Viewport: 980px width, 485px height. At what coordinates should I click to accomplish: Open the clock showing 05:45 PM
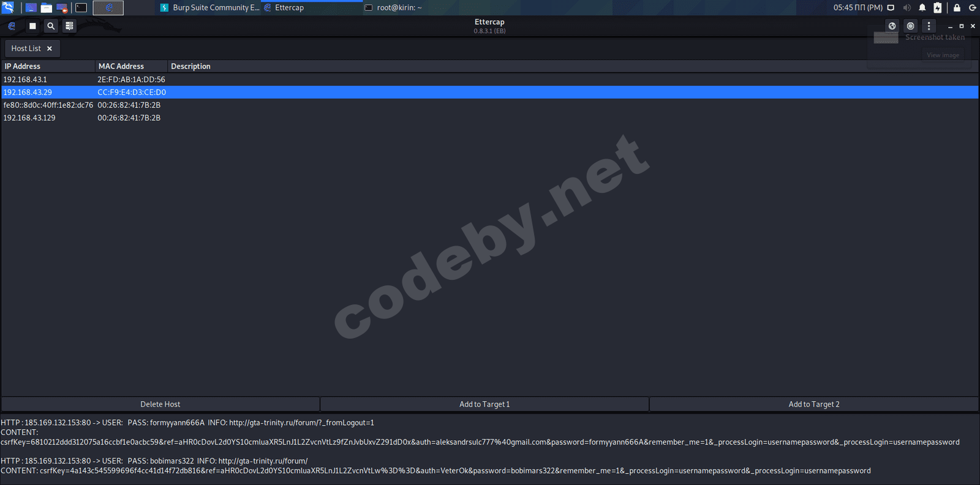click(x=858, y=7)
